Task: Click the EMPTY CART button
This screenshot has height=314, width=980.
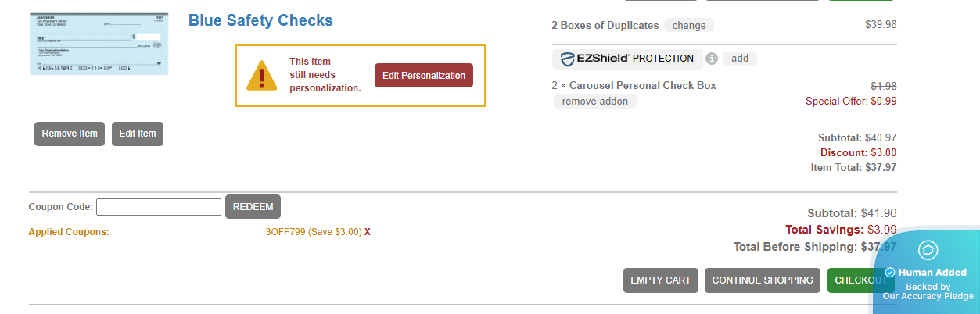Action: point(660,280)
